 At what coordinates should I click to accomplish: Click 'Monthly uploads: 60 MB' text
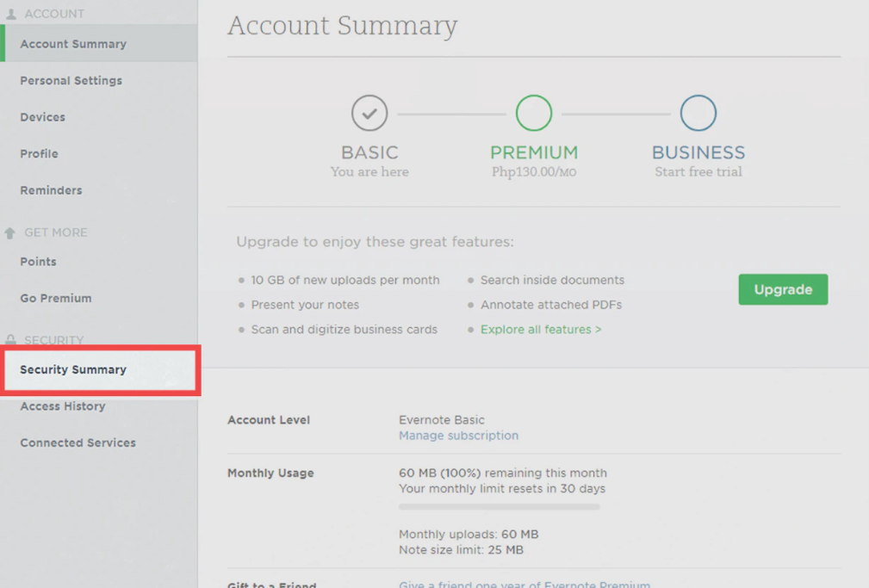(469, 535)
